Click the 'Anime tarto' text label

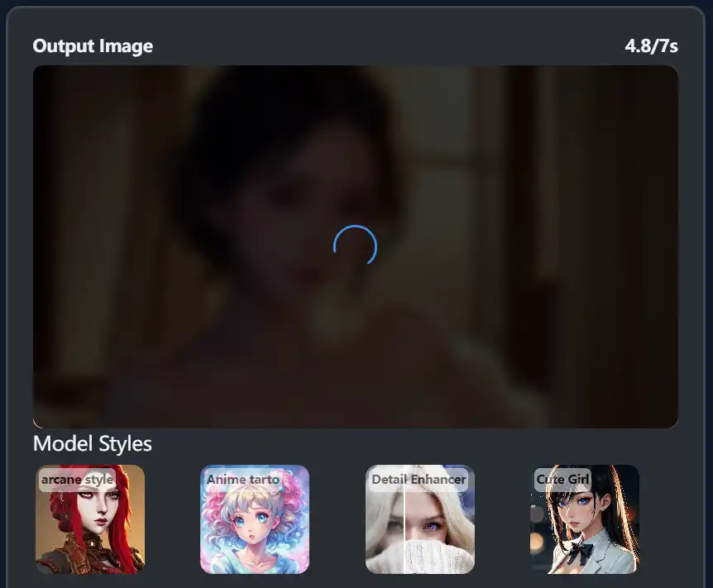tap(243, 480)
